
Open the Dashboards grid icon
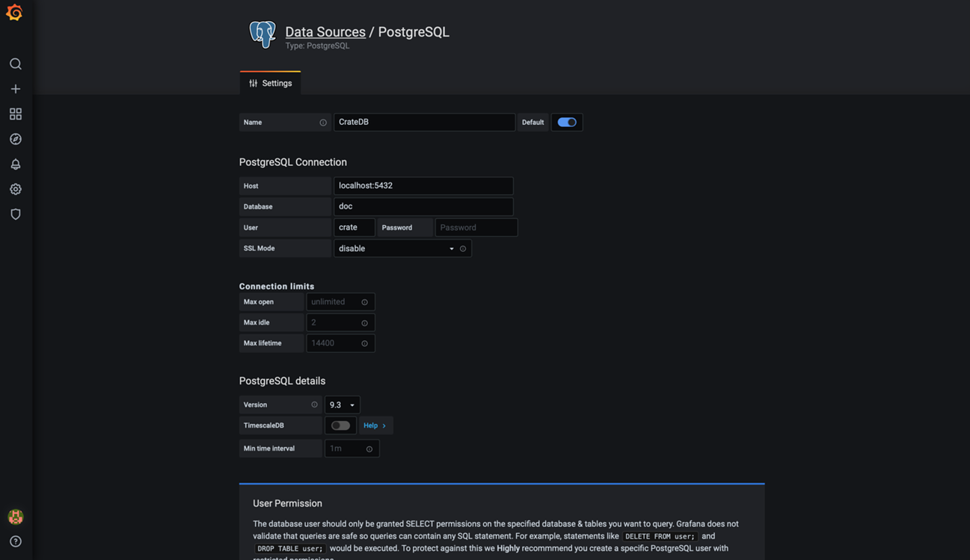(x=16, y=114)
